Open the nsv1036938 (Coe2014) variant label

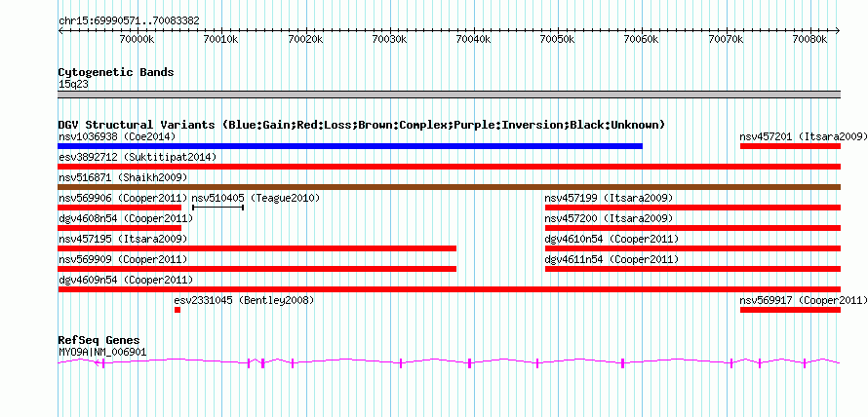pyautogui.click(x=117, y=136)
